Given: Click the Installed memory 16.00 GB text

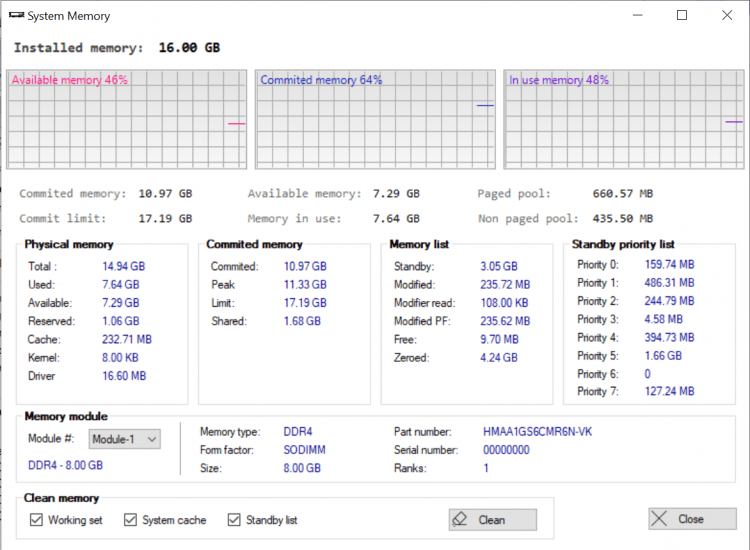Looking at the screenshot, I should [116, 48].
